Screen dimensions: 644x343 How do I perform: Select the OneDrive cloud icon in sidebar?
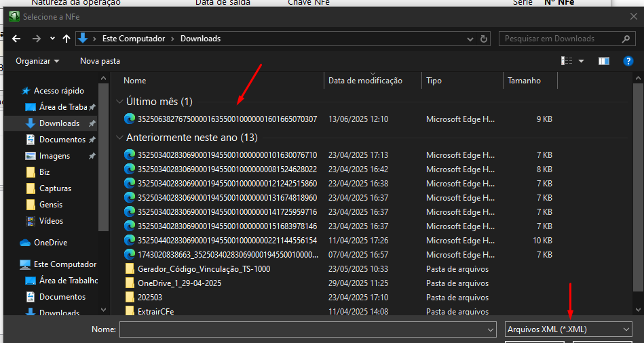coord(26,243)
